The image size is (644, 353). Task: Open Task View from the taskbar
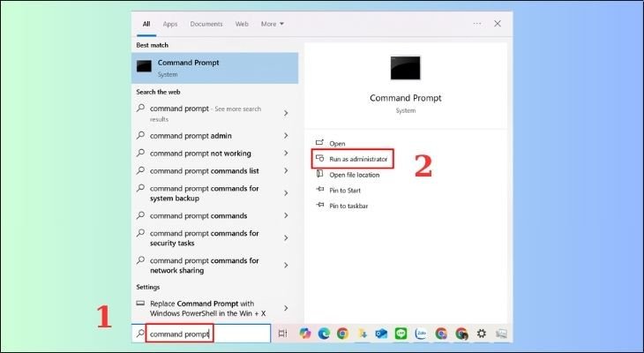click(x=282, y=334)
